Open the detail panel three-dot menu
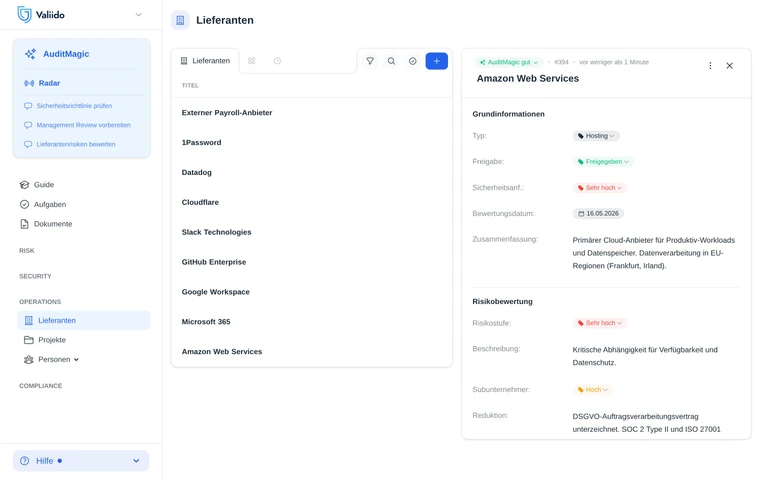Viewport: 768px width, 480px height. click(710, 66)
